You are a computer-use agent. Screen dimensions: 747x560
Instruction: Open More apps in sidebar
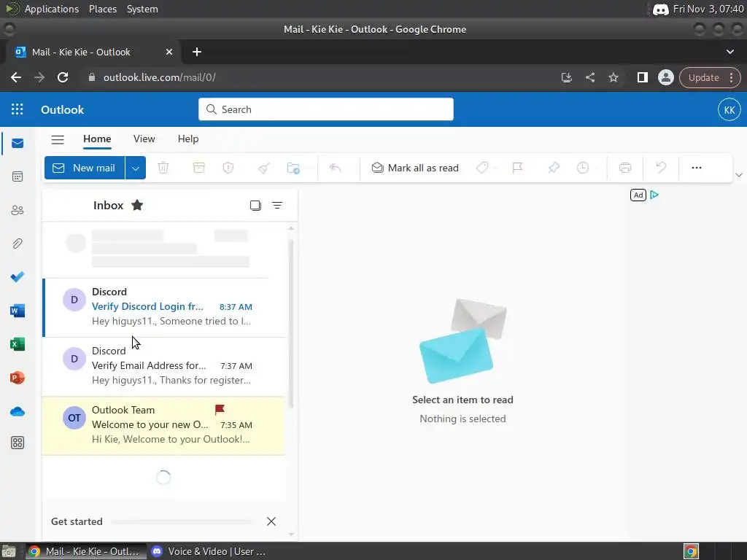click(x=18, y=443)
